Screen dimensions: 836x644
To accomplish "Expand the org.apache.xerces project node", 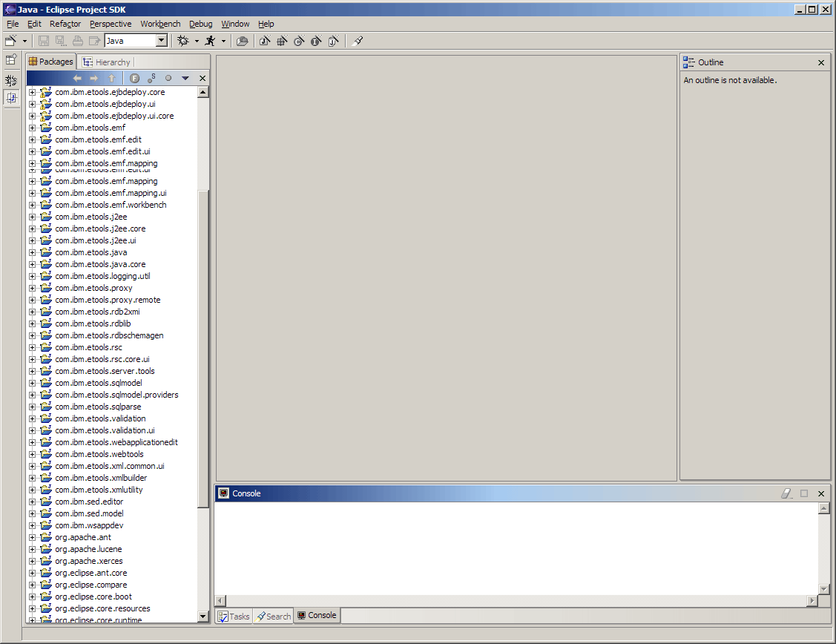I will click(x=33, y=562).
